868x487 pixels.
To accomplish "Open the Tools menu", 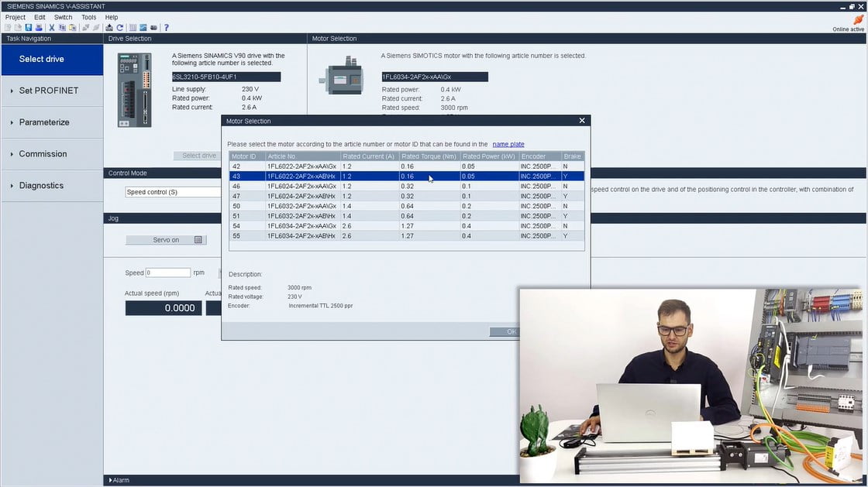I will (88, 17).
